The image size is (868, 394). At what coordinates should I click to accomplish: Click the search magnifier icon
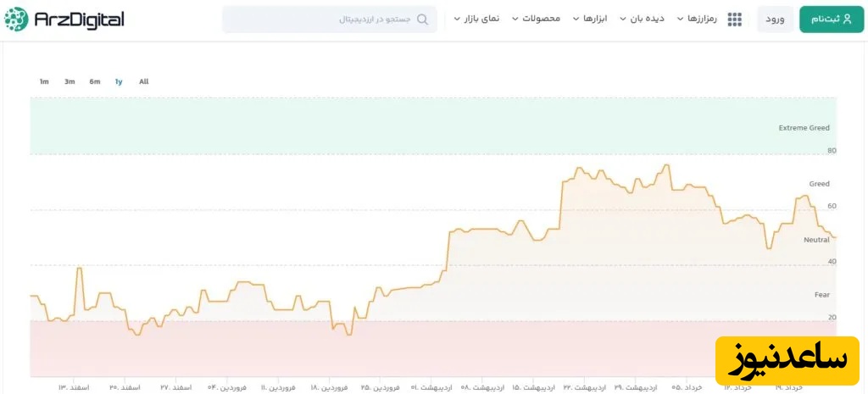422,19
